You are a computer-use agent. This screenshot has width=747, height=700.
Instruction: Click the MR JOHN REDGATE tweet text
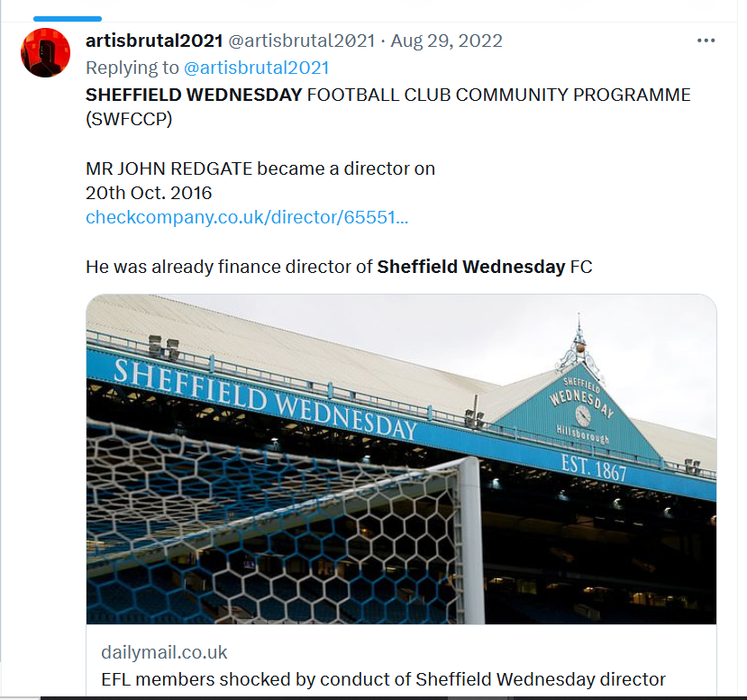pyautogui.click(x=260, y=168)
